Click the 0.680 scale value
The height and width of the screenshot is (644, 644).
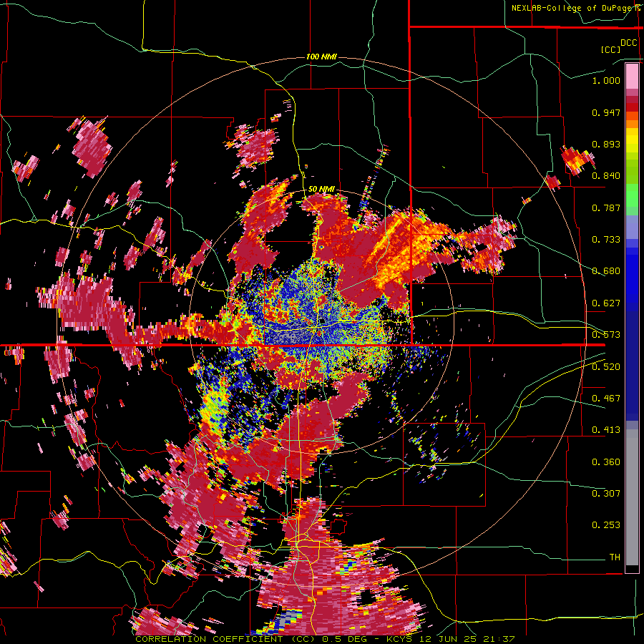[606, 271]
